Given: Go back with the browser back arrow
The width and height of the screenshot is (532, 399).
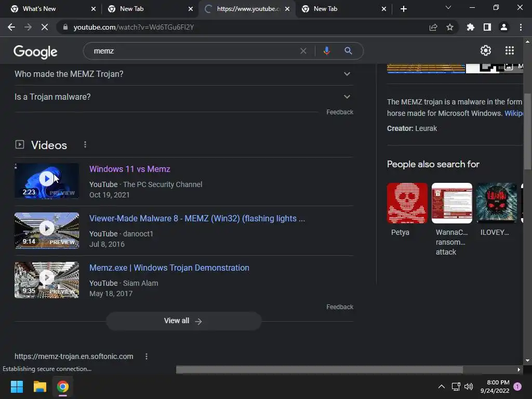Looking at the screenshot, I should click(x=11, y=27).
